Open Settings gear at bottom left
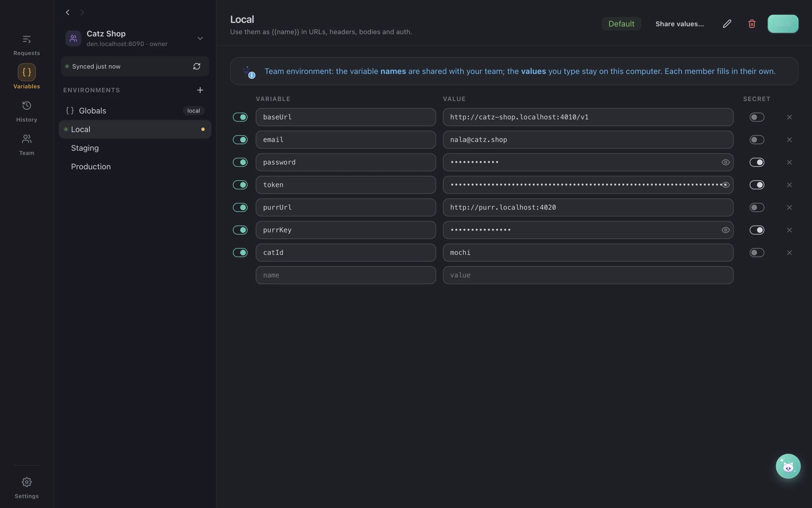This screenshot has height=508, width=812. pos(26,488)
